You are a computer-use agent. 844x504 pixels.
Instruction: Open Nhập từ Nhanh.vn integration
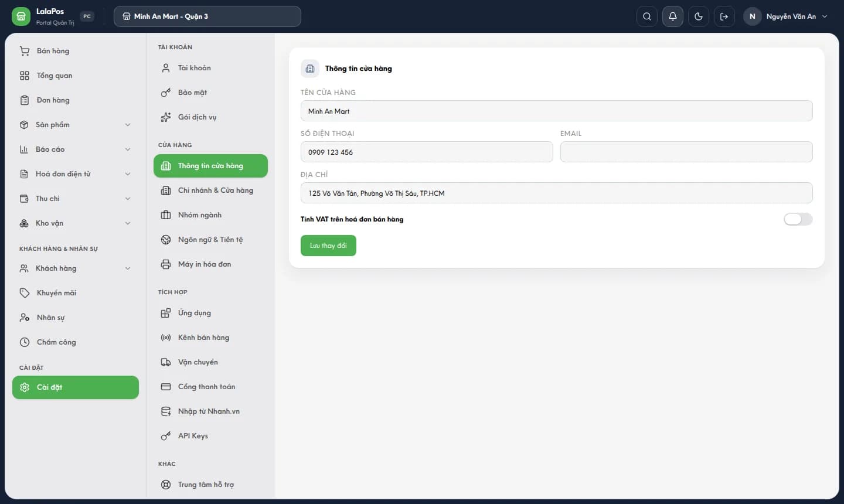coord(210,411)
